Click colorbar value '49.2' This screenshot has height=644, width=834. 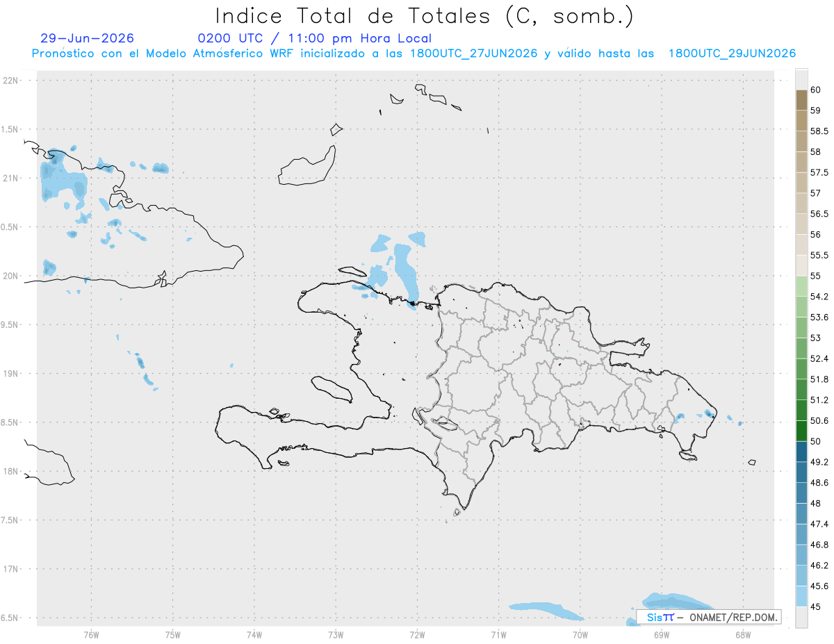[x=819, y=462]
